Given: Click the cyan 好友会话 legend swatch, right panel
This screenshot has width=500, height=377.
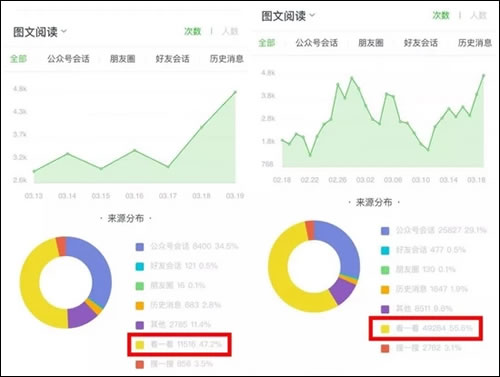Looking at the screenshot, I should point(385,250).
